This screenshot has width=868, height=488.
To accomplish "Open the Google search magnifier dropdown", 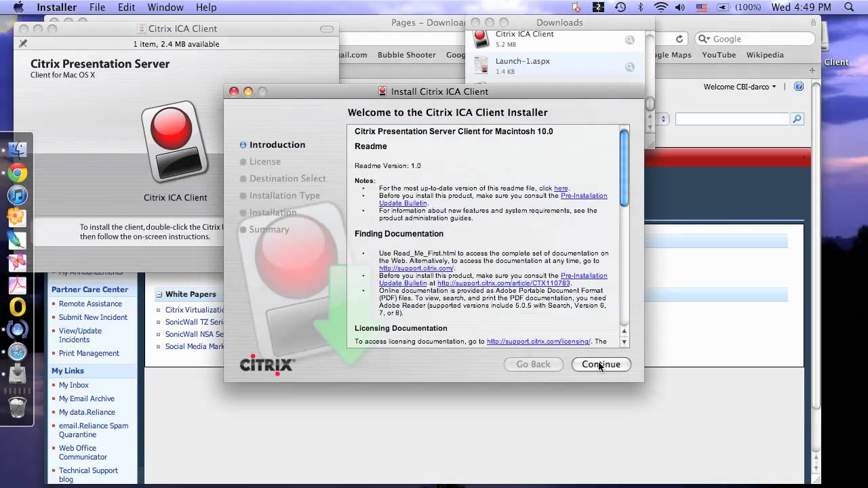I will (x=704, y=39).
